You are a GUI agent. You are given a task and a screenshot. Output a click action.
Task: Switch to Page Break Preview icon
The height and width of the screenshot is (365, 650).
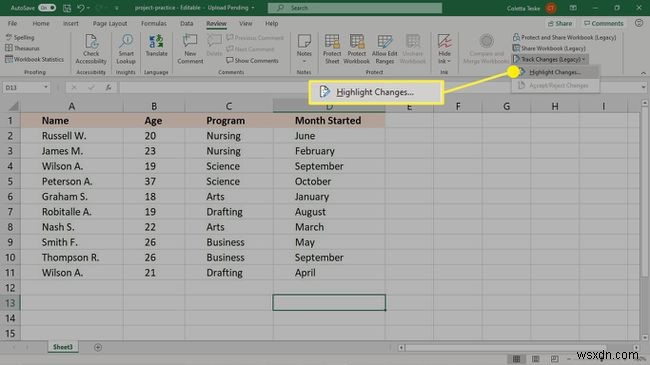coord(554,359)
